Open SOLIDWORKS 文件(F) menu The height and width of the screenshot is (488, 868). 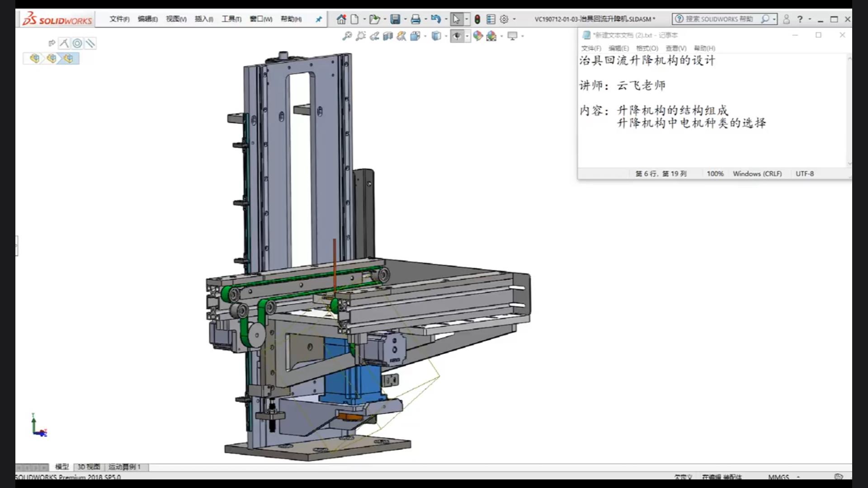pyautogui.click(x=119, y=19)
